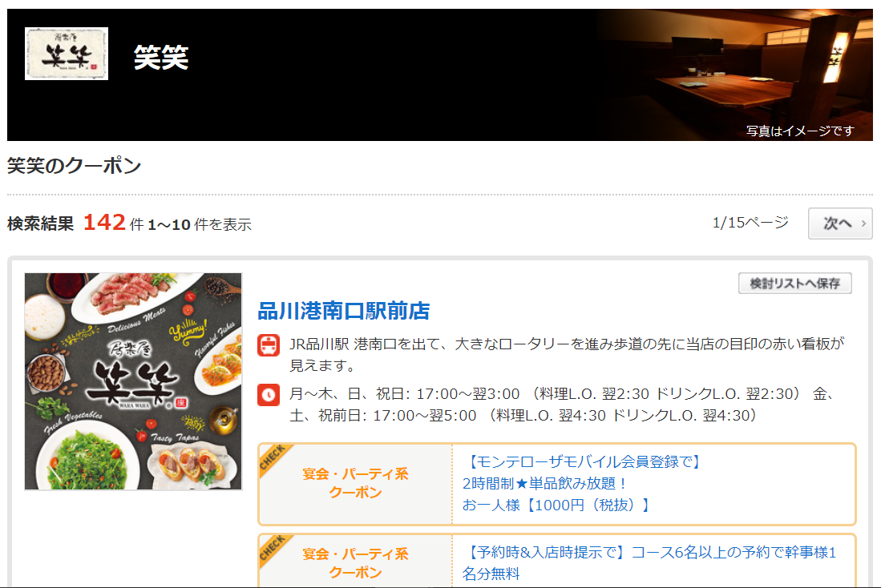Click the 笑笑のクーポン page heading
The image size is (881, 588).
tap(74, 166)
